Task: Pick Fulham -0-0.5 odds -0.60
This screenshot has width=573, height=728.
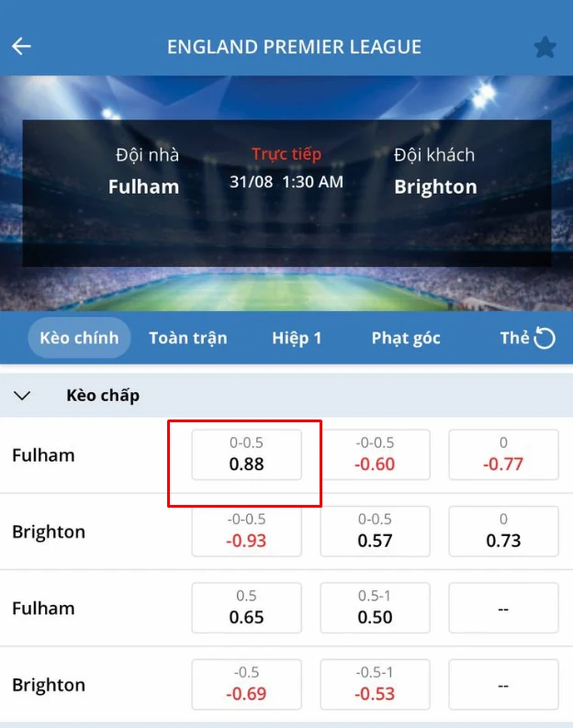Action: coord(375,454)
